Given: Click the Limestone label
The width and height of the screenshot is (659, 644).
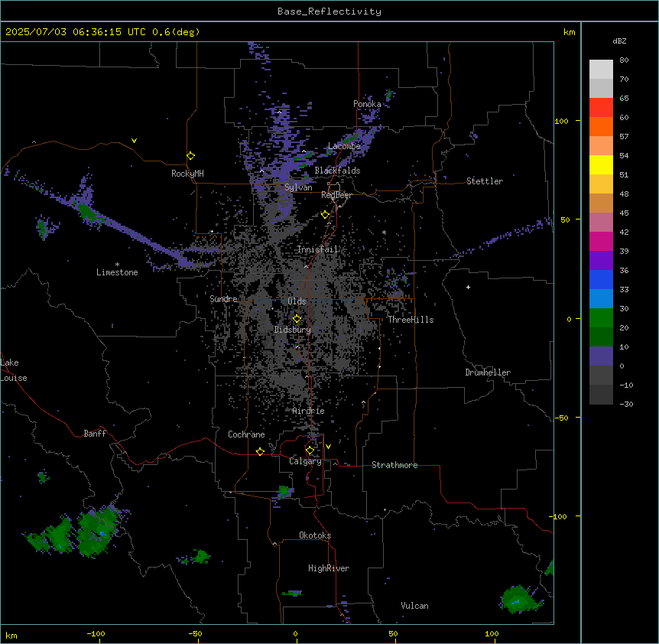Looking at the screenshot, I should coord(117,272).
